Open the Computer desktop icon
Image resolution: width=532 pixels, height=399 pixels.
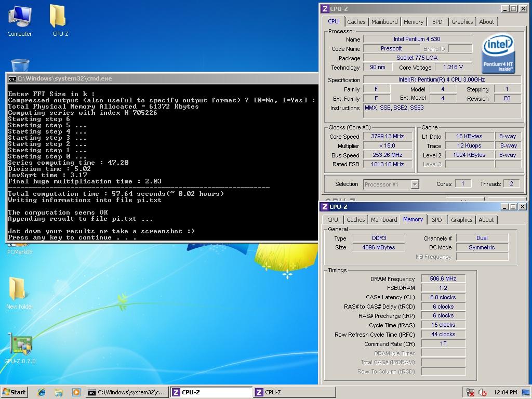click(20, 21)
